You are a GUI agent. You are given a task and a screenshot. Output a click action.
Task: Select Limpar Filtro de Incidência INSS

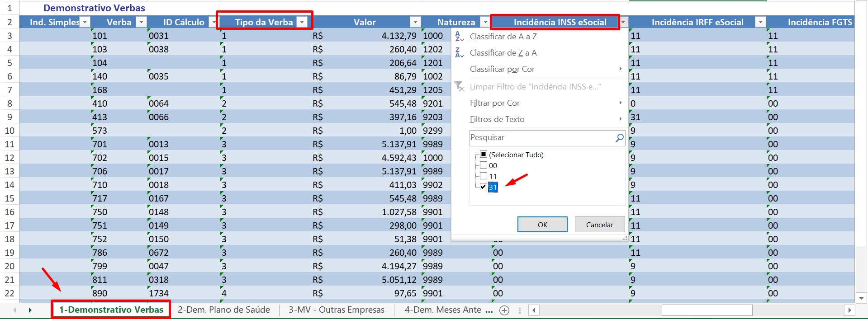click(x=540, y=87)
